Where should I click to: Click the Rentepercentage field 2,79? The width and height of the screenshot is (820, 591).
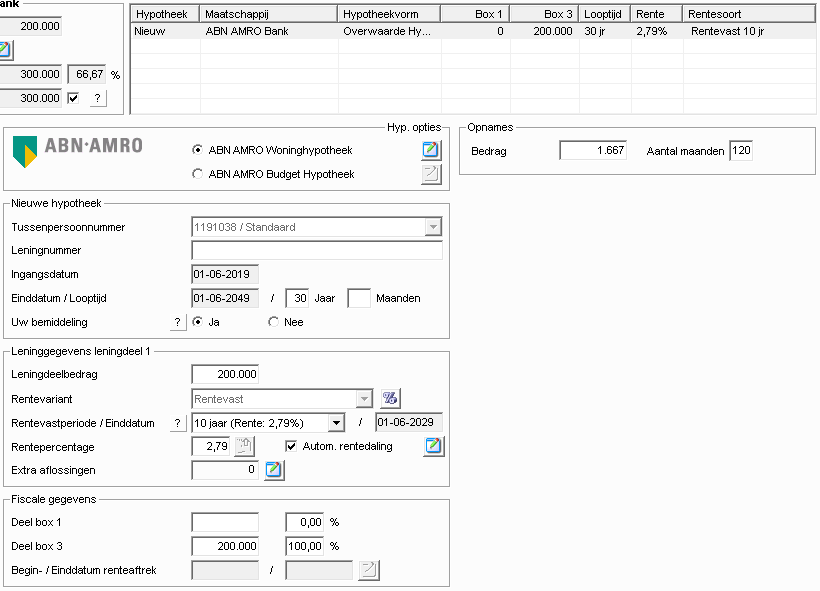(211, 446)
